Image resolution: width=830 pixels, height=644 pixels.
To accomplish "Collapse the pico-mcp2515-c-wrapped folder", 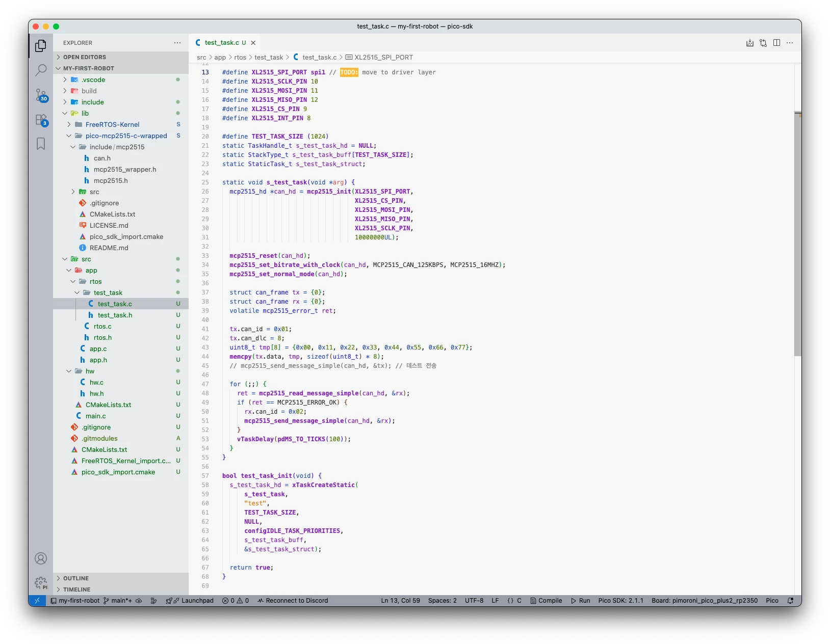I will 126,136.
